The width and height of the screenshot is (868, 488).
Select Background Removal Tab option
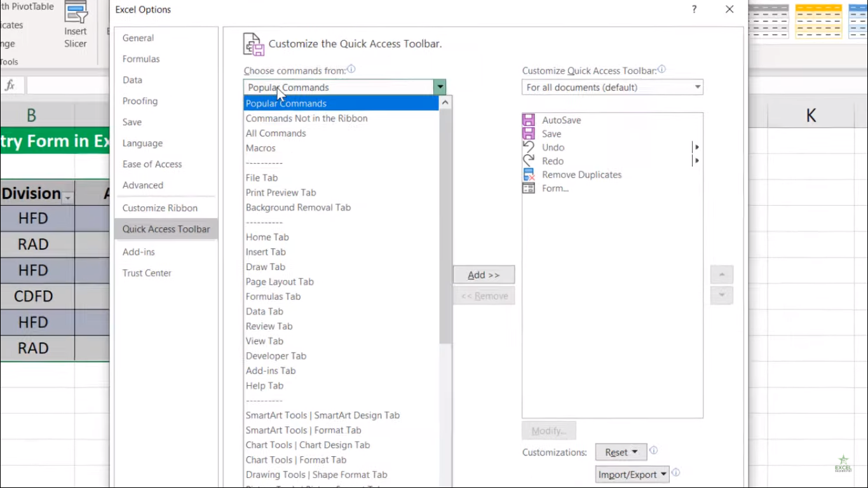pos(341,207)
